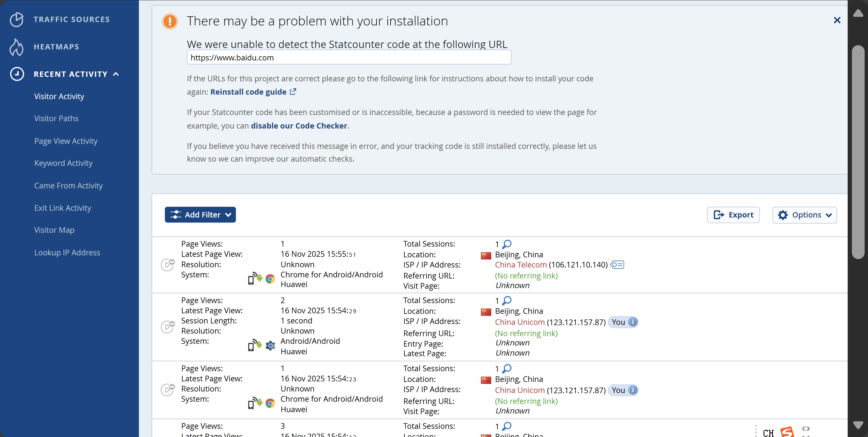Click the label tag icon next to 106.121.10.140
Screen dimensions: 868x437
click(x=617, y=265)
